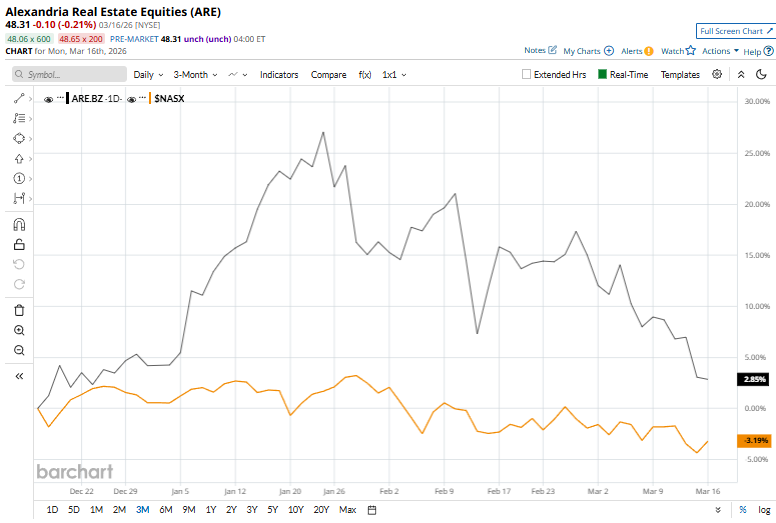Activate the magnet snap tool
The width and height of the screenshot is (776, 523).
19,225
